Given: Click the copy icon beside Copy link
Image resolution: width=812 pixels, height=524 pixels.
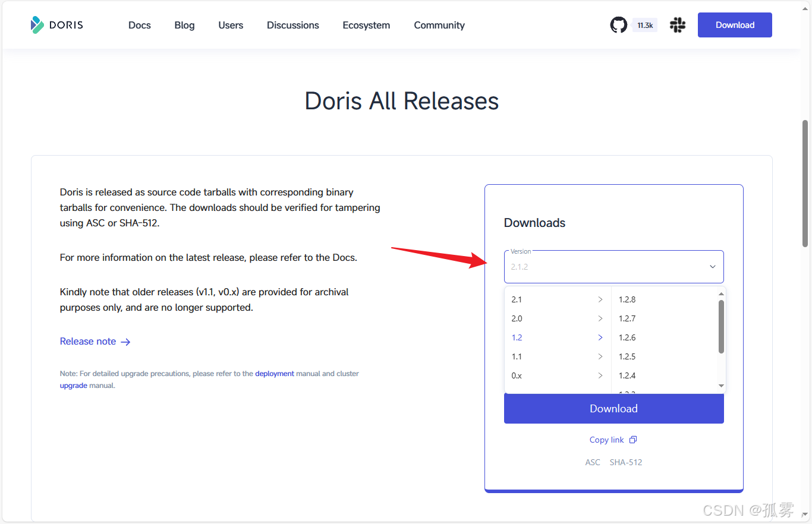Looking at the screenshot, I should pos(633,440).
